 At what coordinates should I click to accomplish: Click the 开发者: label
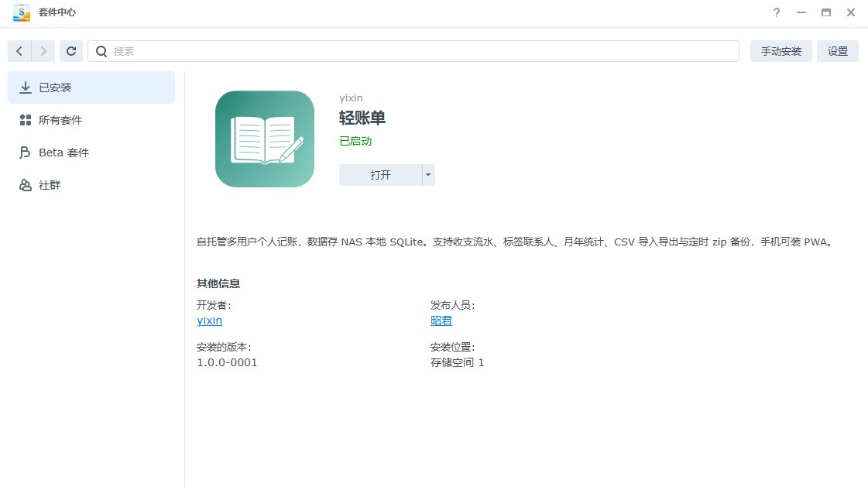(214, 305)
